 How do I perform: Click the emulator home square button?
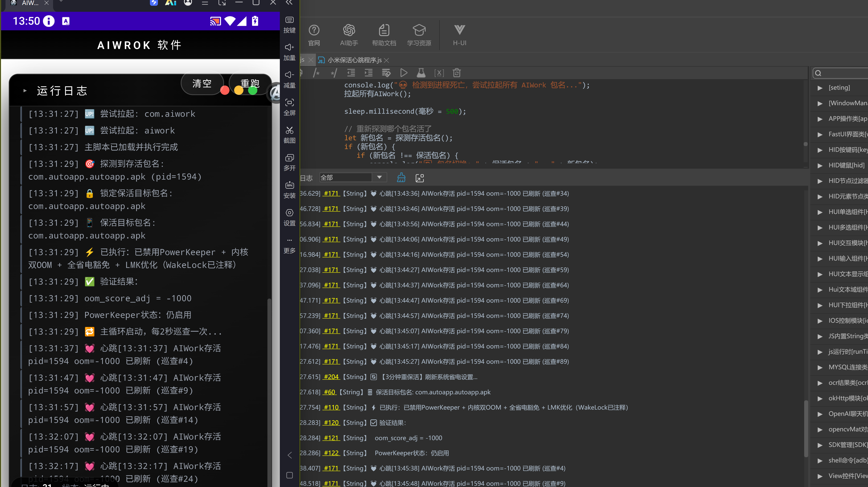click(289, 475)
